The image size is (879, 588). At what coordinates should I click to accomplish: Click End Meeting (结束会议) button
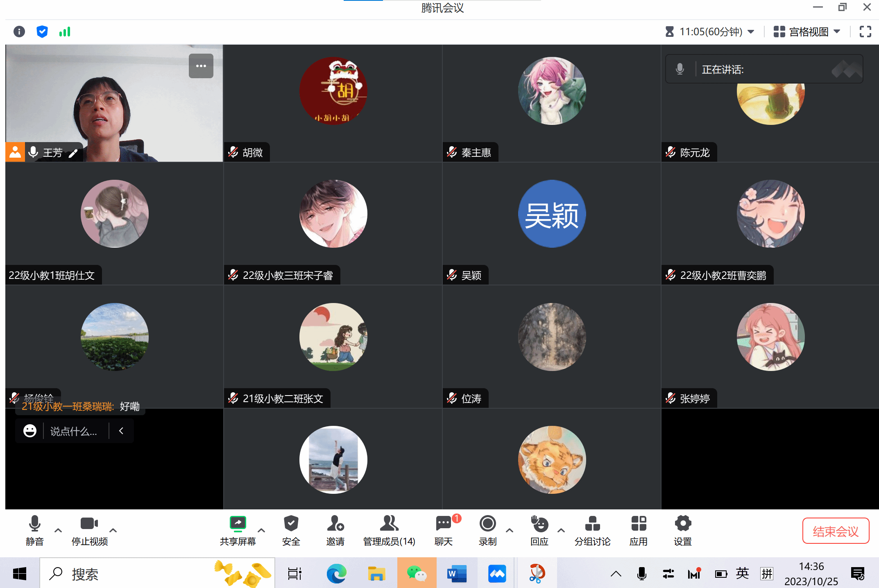(x=835, y=531)
